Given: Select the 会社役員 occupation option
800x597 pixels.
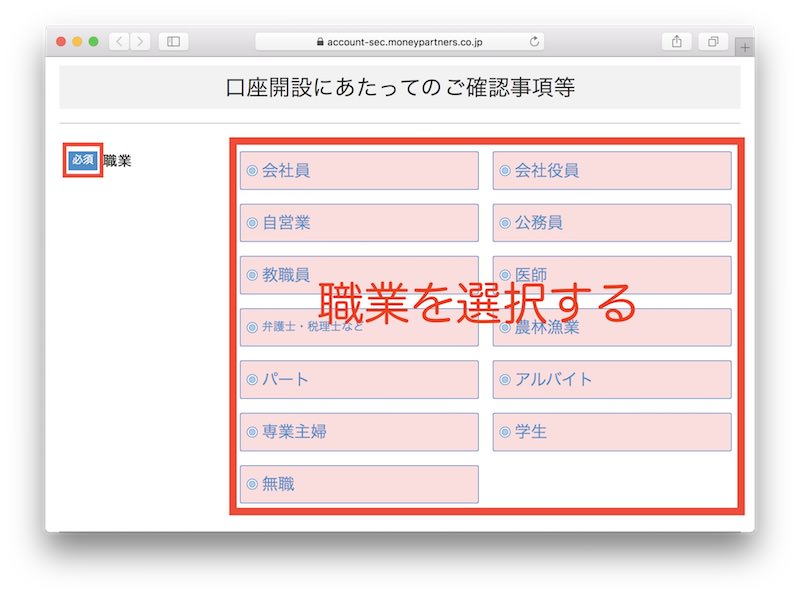Looking at the screenshot, I should coord(612,170).
